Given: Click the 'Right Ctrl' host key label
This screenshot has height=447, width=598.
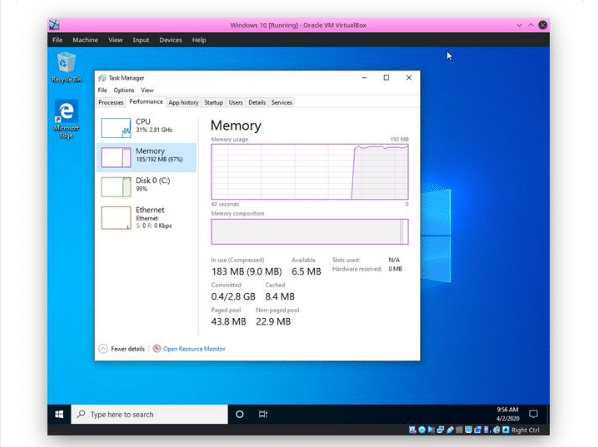Looking at the screenshot, I should pyautogui.click(x=525, y=430).
